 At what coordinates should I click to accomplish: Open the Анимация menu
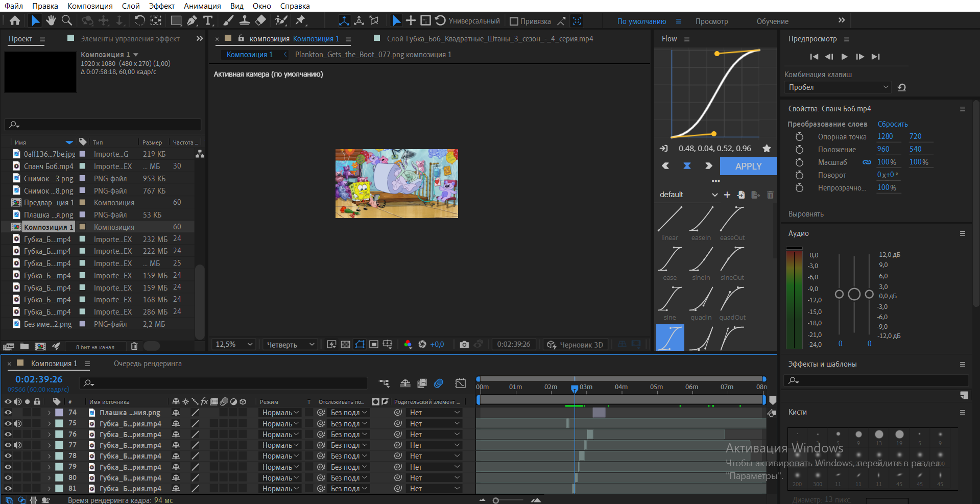coord(202,6)
